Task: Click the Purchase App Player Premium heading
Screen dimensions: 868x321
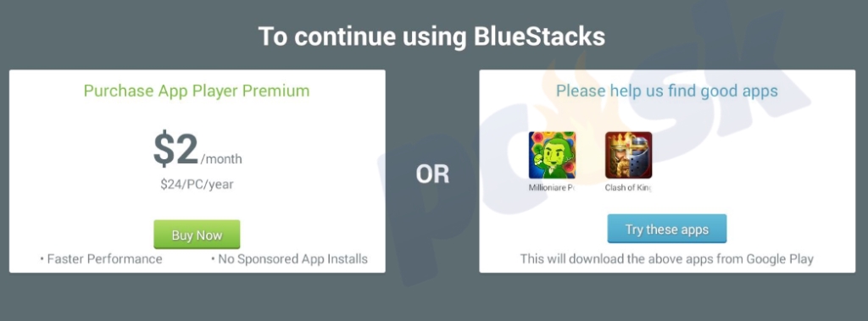Action: pos(197,91)
